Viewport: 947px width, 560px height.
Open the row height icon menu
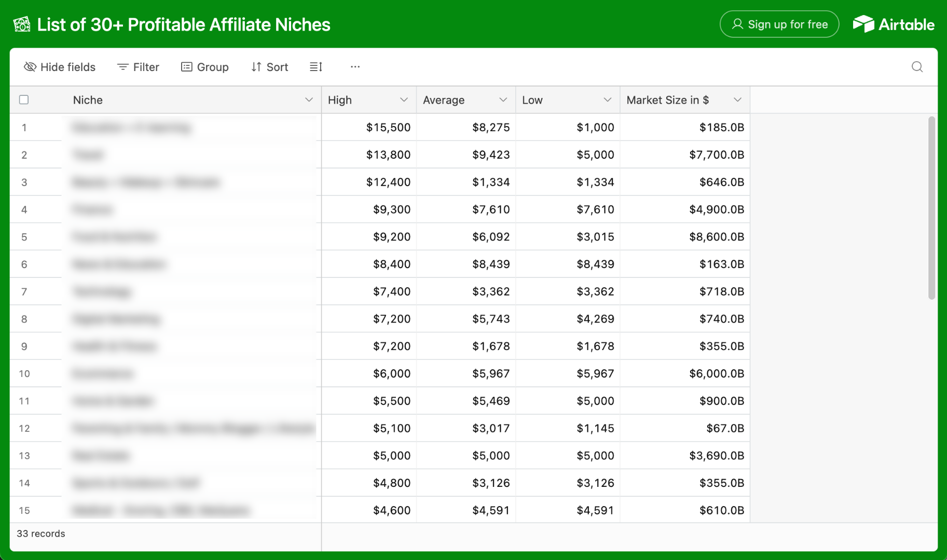(x=316, y=67)
